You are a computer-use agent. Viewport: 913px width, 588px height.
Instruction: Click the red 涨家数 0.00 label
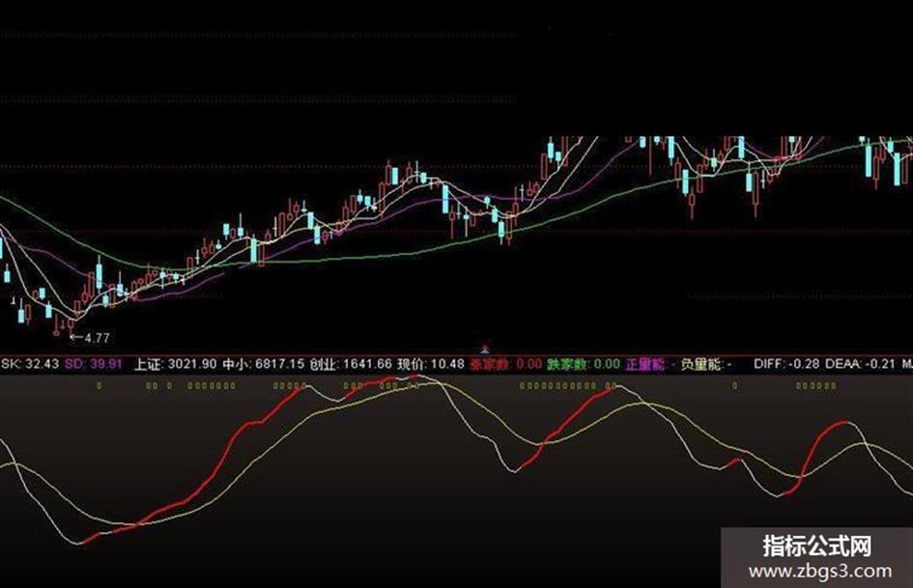pos(506,364)
